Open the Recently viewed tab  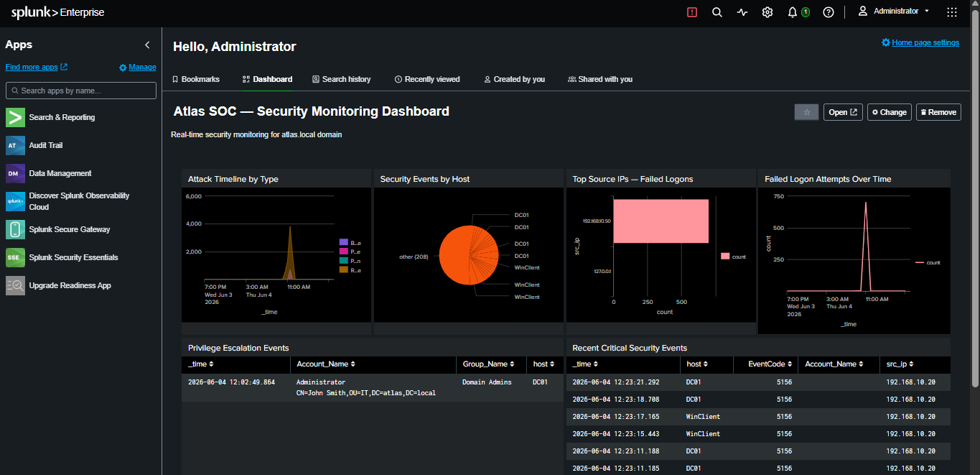[x=427, y=79]
